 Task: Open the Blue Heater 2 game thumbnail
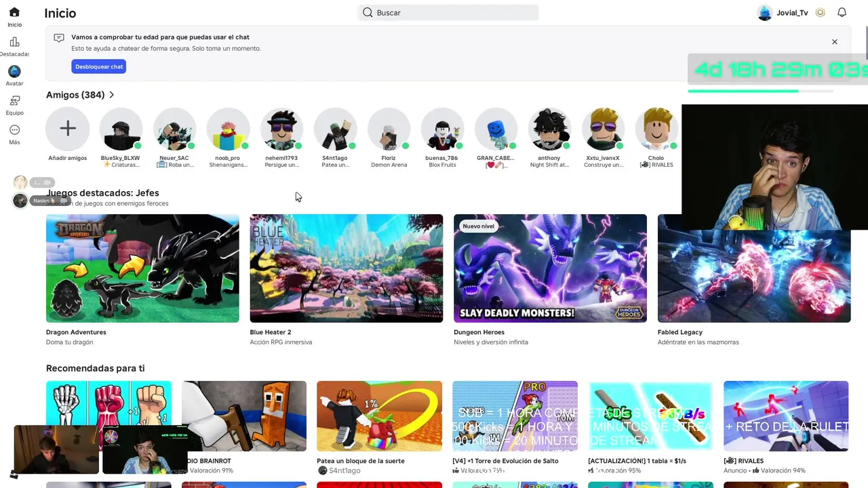(347, 268)
